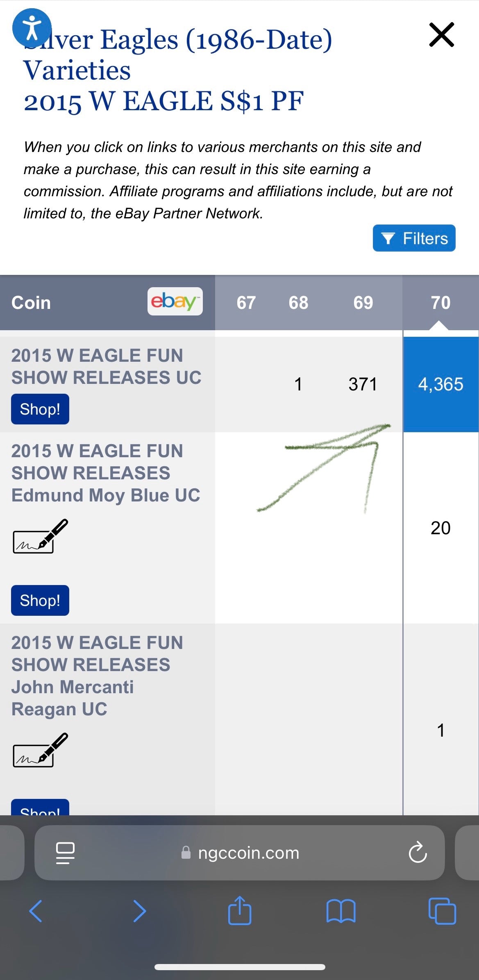This screenshot has height=980, width=479.
Task: Click the John Mercanti signature label icon
Action: (40, 750)
